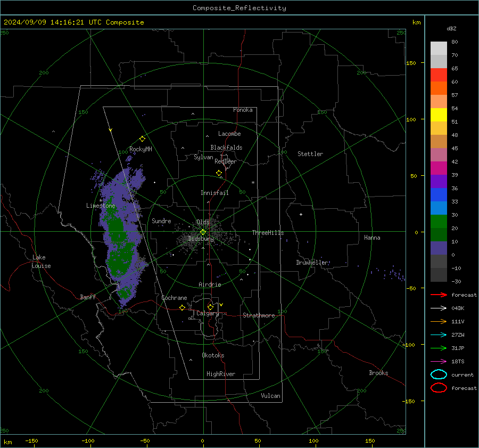Click the Stettler town label
Screen dimensions: 479x448
coord(310,154)
